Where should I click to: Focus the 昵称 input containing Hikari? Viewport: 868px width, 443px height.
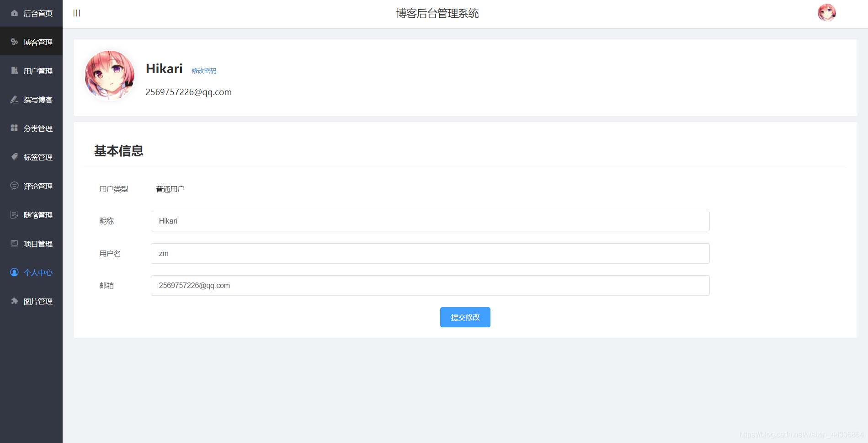click(x=430, y=221)
